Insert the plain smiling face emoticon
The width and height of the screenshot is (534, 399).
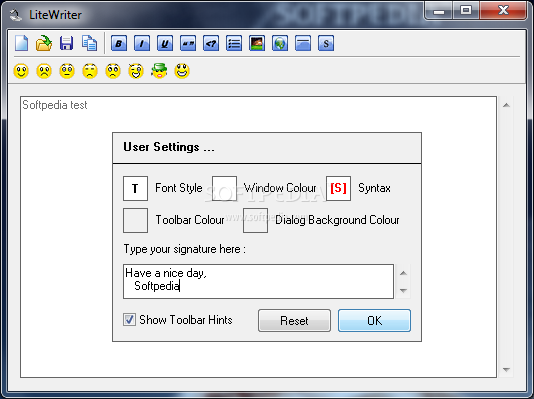click(21, 71)
